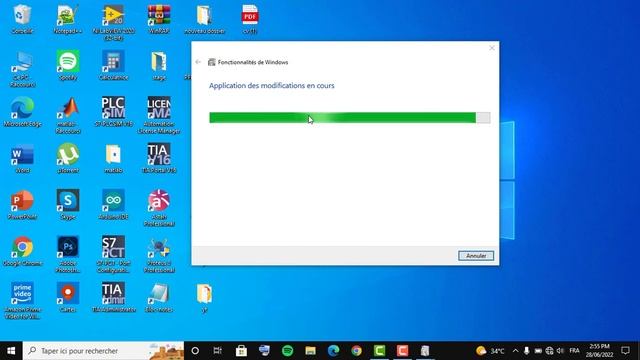The height and width of the screenshot is (360, 640).
Task: Switch to the green Camtasia taskbar app
Action: coord(380,351)
